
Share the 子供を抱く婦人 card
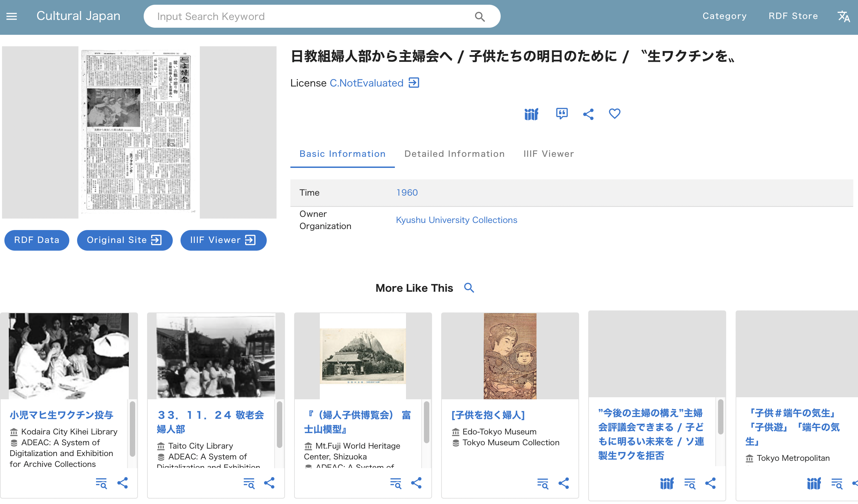click(564, 483)
